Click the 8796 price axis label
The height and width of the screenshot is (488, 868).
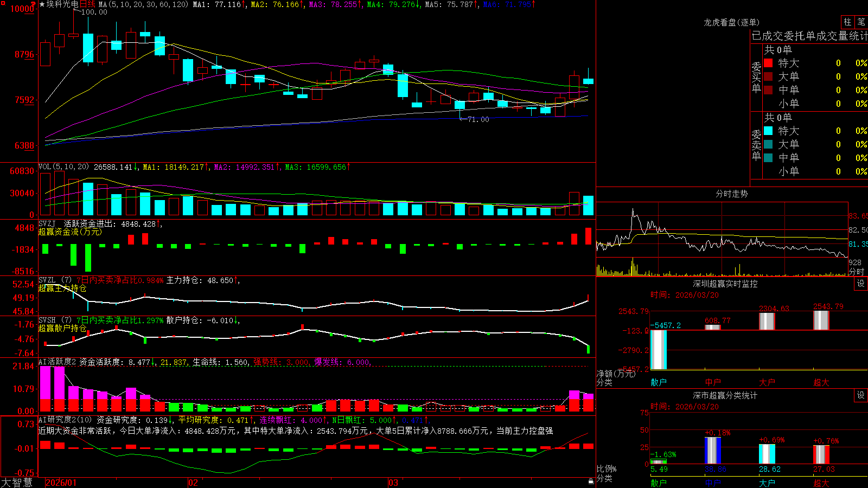point(24,54)
